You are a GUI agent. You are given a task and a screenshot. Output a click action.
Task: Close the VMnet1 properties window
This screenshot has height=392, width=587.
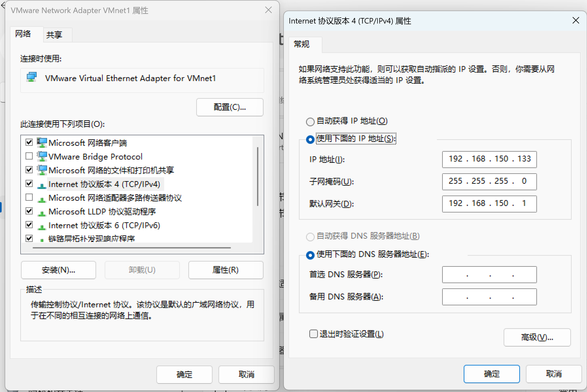(268, 10)
